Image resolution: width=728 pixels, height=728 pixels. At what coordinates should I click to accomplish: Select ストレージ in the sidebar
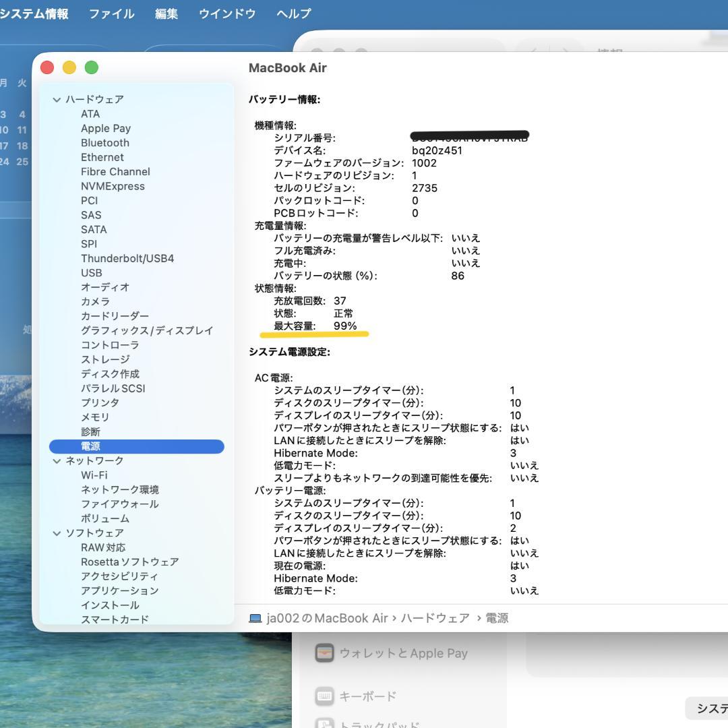click(104, 359)
